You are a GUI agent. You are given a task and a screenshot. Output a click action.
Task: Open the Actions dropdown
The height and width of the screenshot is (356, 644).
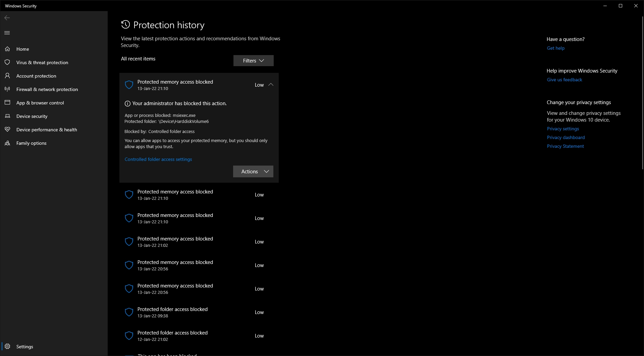click(x=253, y=171)
